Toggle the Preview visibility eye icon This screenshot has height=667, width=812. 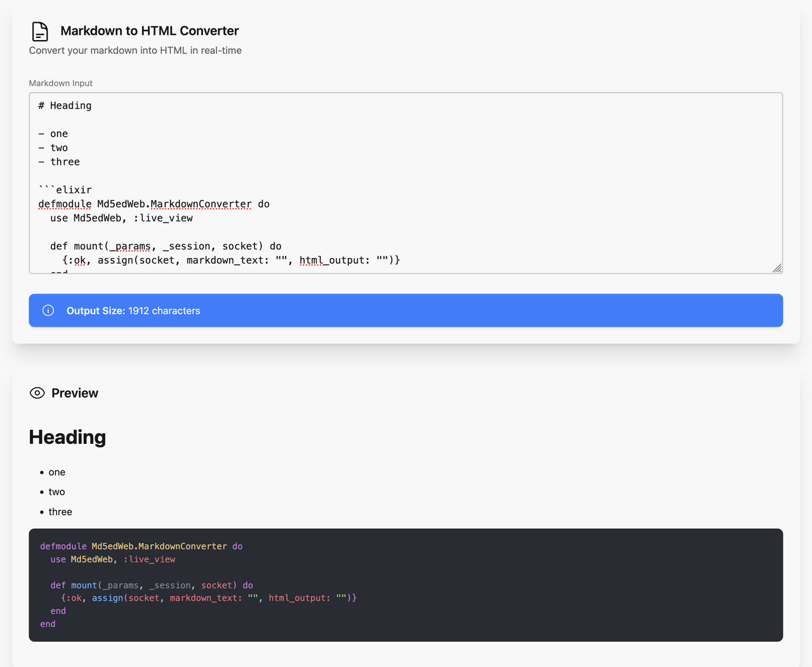37,392
